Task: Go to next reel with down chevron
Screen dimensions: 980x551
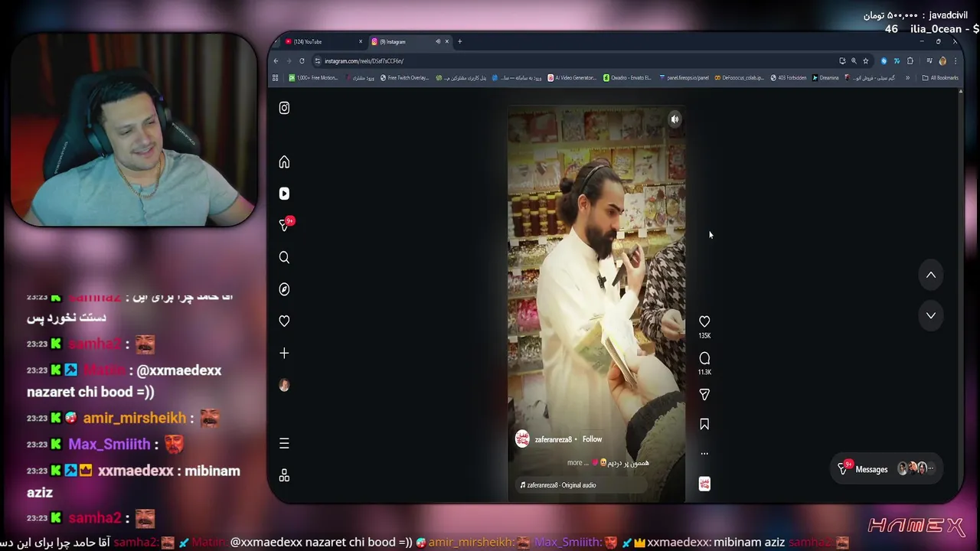Action: pos(931,315)
